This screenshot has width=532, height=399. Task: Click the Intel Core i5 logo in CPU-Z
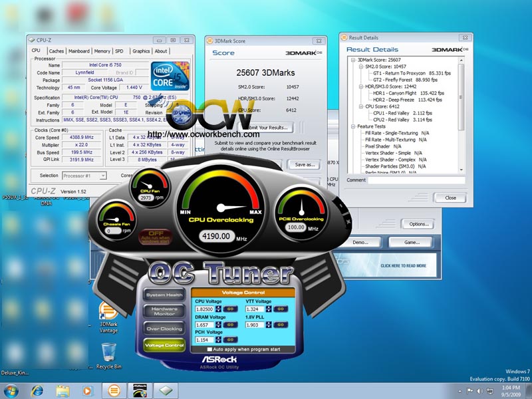(x=170, y=76)
